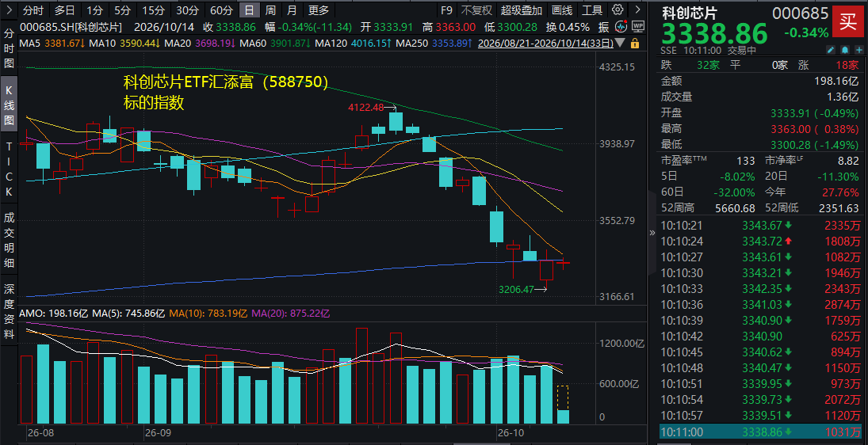The image size is (868, 445).
Task: Click the 金额 198.16亿 row
Action: [760, 81]
